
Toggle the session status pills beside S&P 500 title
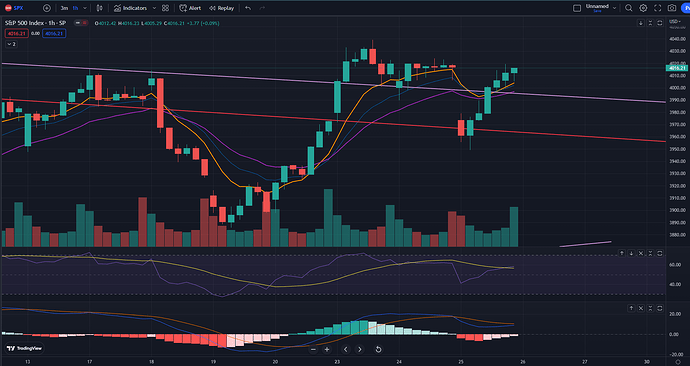(81, 23)
